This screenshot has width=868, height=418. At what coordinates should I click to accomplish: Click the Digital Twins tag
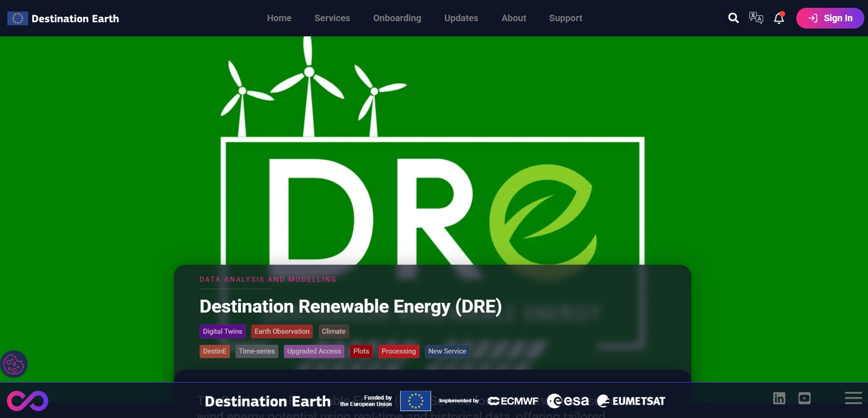coord(223,331)
